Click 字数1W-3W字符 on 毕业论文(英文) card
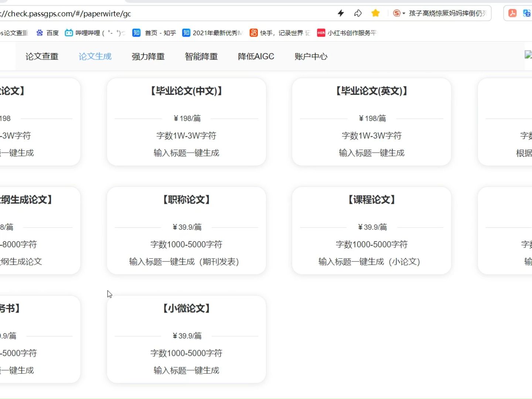Screen dimensions: 532x399 click(x=371, y=136)
